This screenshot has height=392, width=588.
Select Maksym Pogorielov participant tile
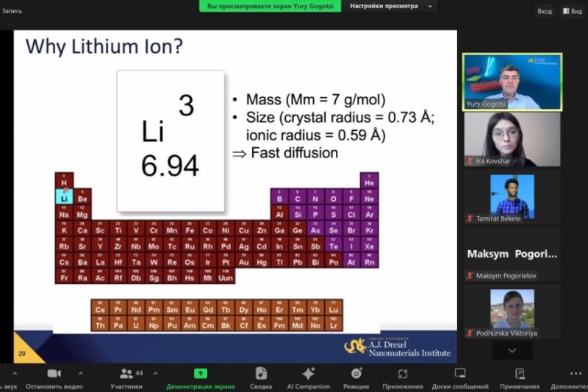click(x=512, y=254)
